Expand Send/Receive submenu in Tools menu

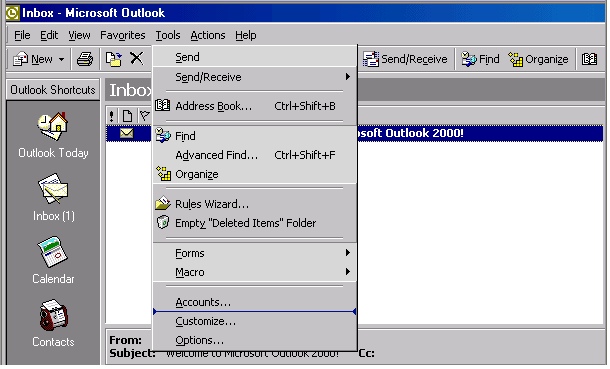[x=255, y=77]
